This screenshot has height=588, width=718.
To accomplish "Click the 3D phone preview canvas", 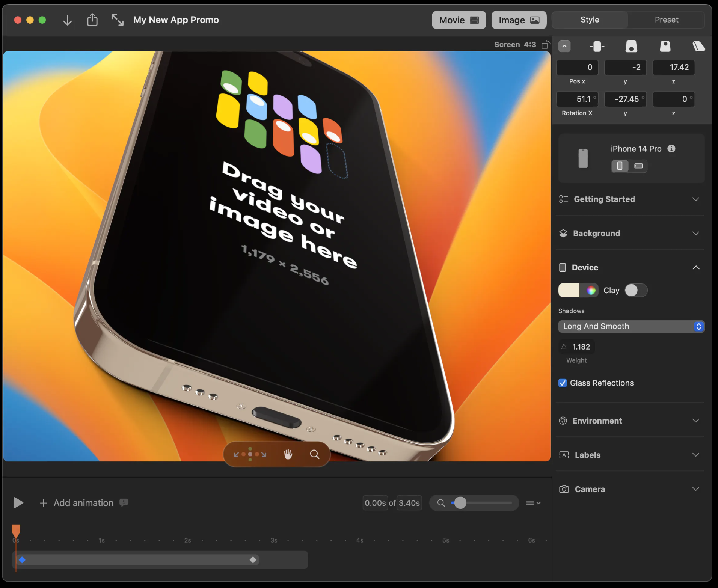I will pos(276,256).
